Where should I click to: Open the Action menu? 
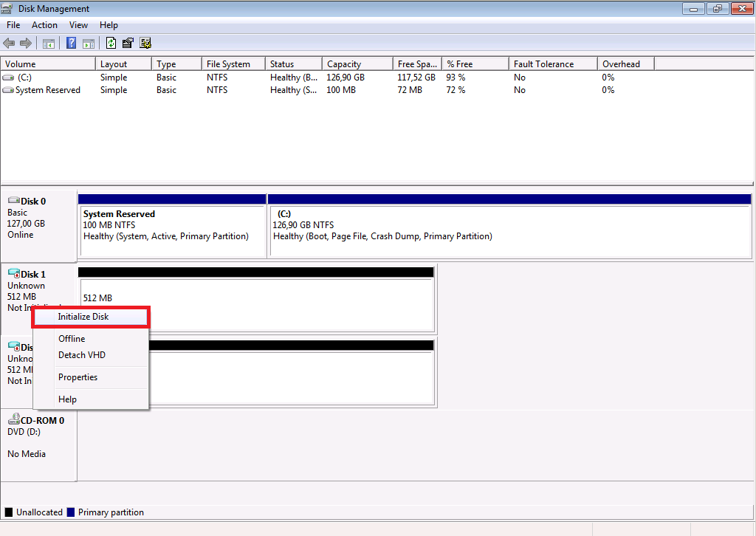(x=44, y=25)
